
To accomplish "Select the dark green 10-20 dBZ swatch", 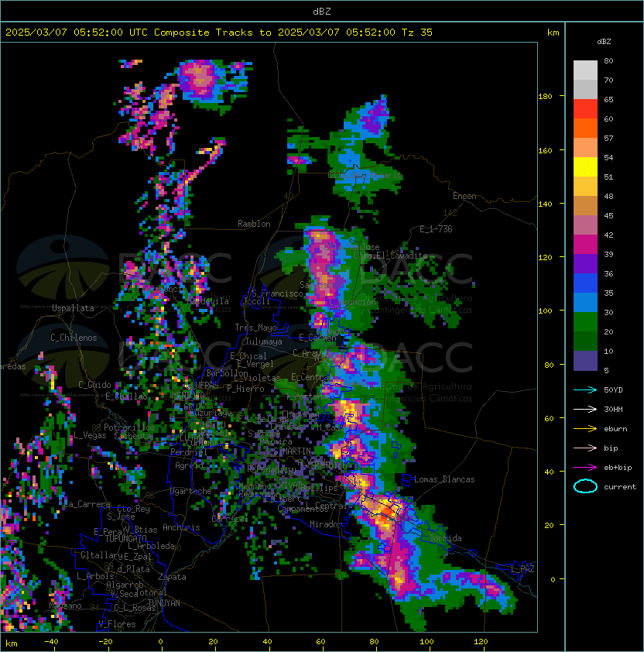I will [x=585, y=341].
